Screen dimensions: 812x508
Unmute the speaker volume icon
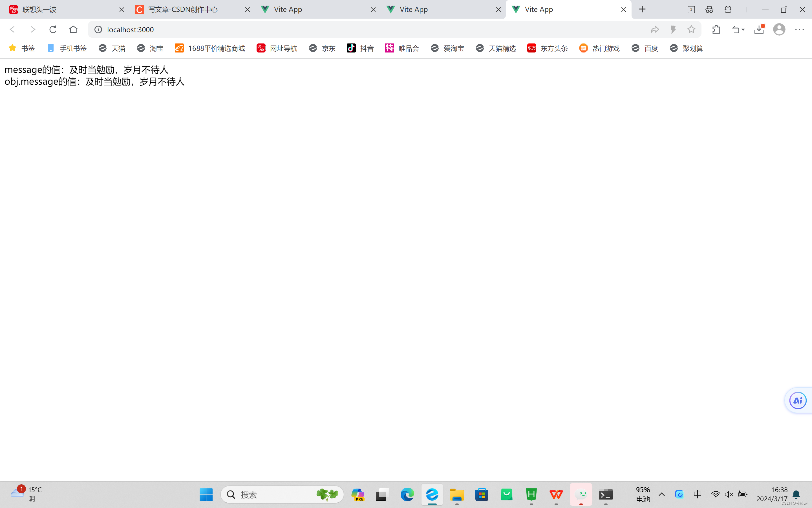pos(729,494)
